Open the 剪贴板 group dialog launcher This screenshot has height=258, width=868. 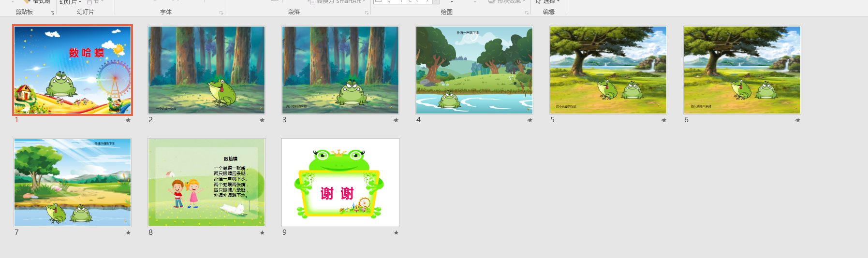coord(52,13)
